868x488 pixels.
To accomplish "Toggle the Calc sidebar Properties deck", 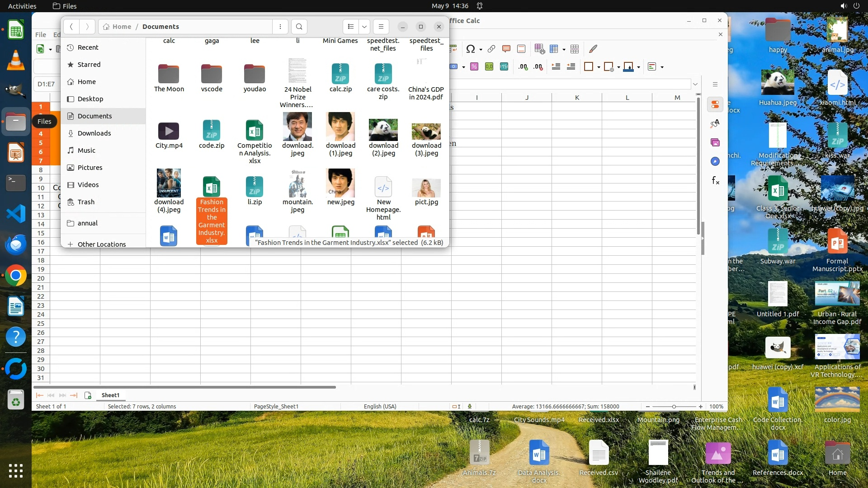I will click(x=715, y=104).
